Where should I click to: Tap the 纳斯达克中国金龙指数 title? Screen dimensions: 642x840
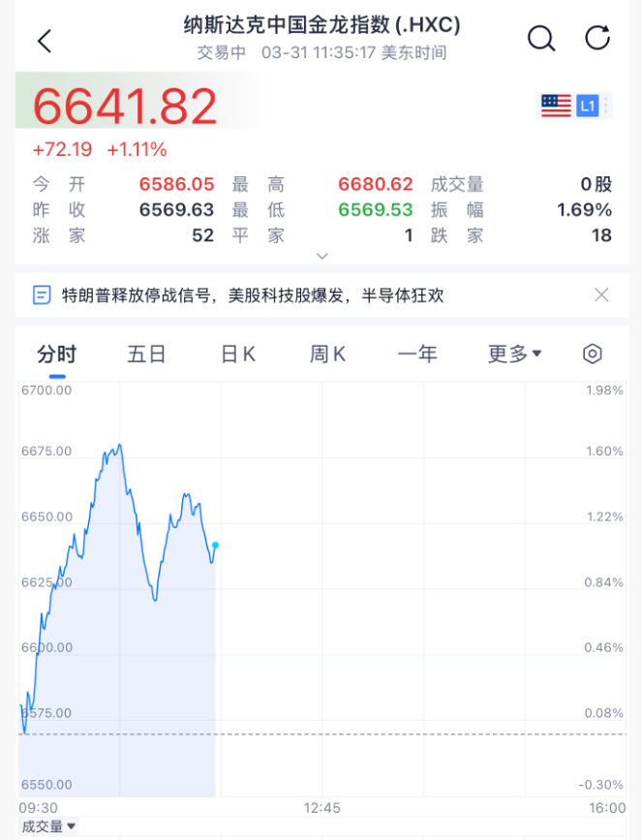321,25
